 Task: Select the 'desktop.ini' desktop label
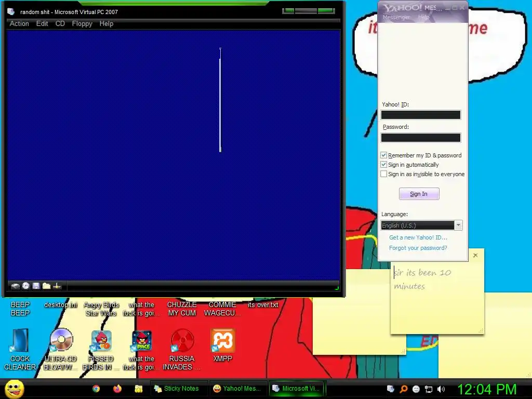(61, 304)
